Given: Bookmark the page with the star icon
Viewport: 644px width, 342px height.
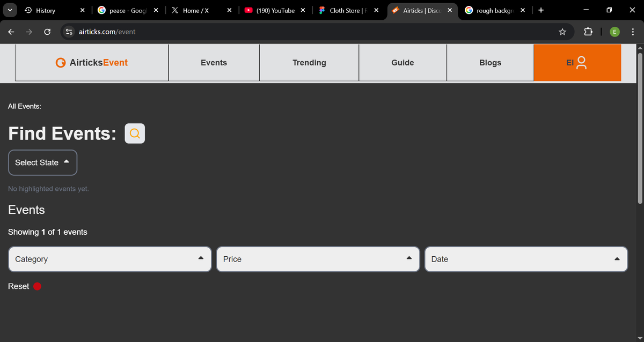Looking at the screenshot, I should [x=562, y=32].
